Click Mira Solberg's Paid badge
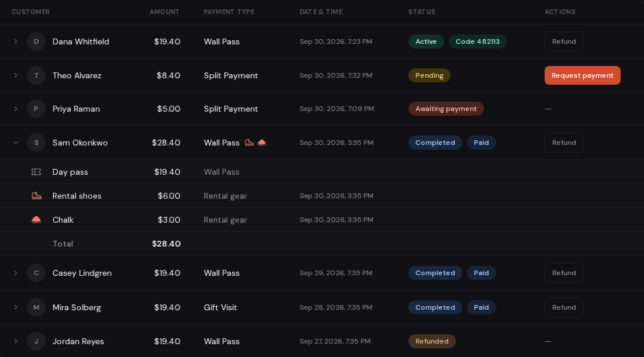The width and height of the screenshot is (644, 357). tap(482, 307)
